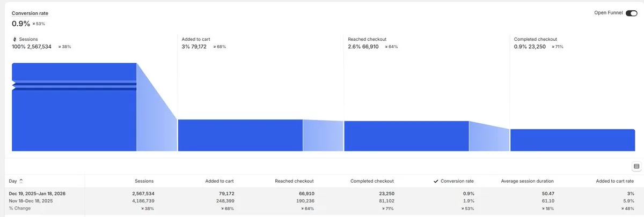Click the '2.6% 66,910' funnel value
Screen dimensions: 644x217
point(363,47)
